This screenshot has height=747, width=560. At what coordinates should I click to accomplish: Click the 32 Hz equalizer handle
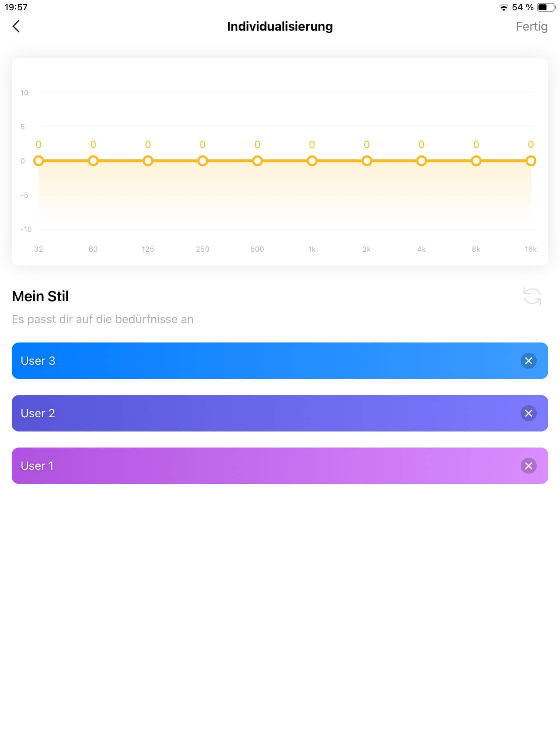pos(39,161)
